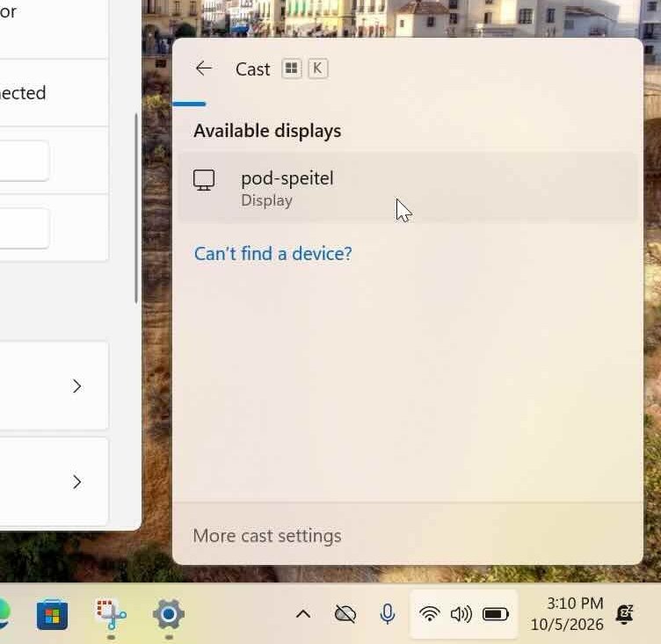The height and width of the screenshot is (644, 661).
Task: Click the OneDrive cloud status icon
Action: 345,614
